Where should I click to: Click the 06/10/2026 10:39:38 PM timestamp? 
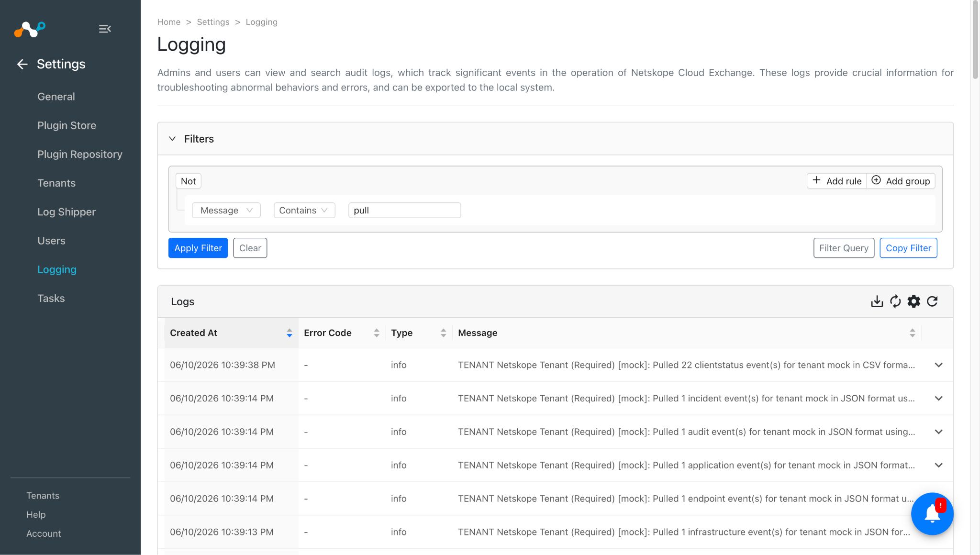(x=223, y=365)
